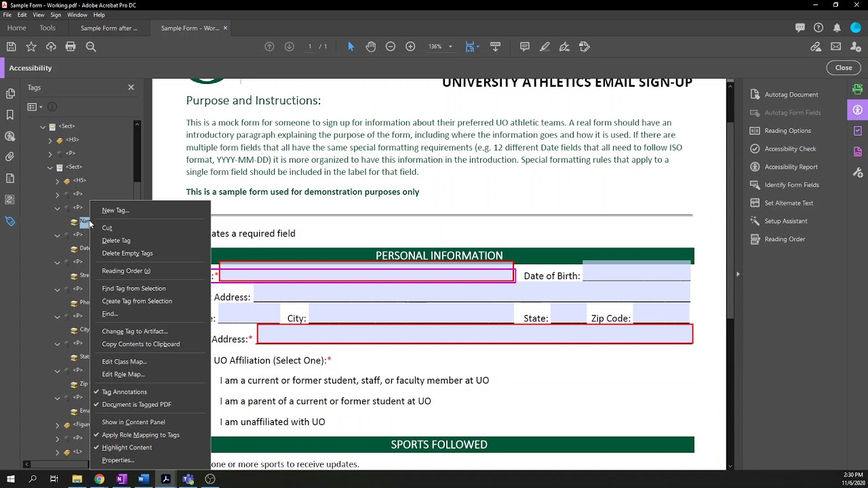Open Attachments paperclip sidebar icon
Viewport: 868px width, 488px height.
[10, 157]
